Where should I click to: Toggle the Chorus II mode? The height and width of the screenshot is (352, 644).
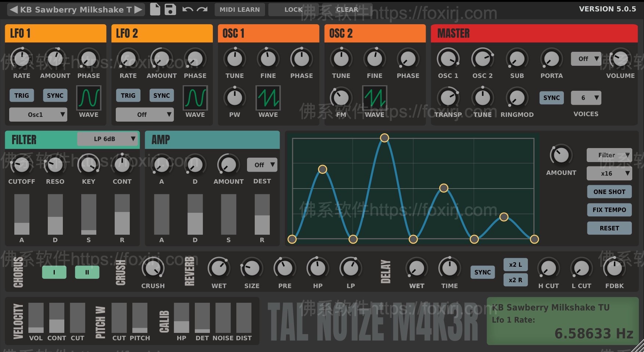pyautogui.click(x=87, y=272)
